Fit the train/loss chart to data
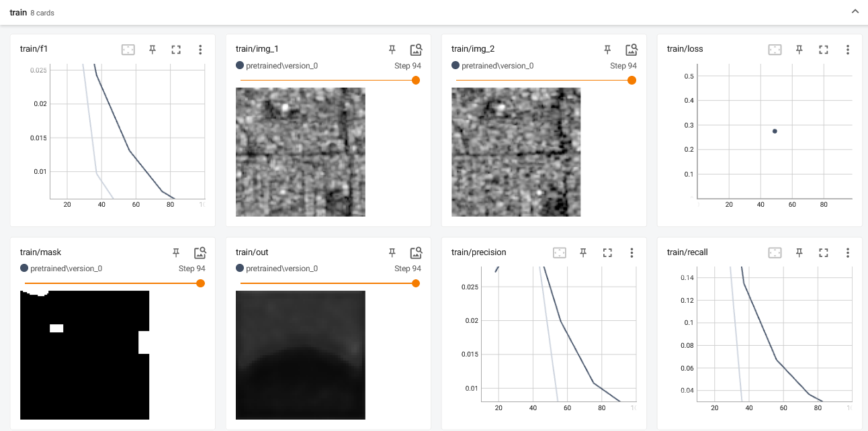 tap(775, 49)
